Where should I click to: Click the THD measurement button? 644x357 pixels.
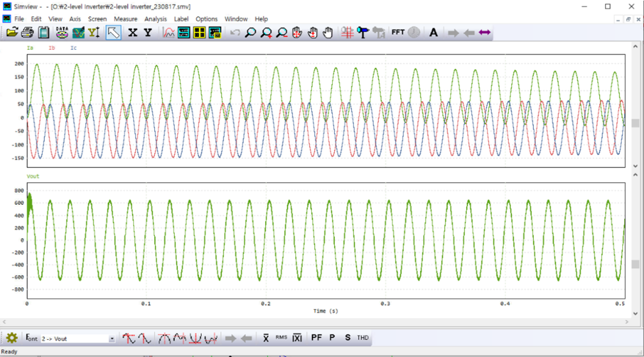coord(363,338)
